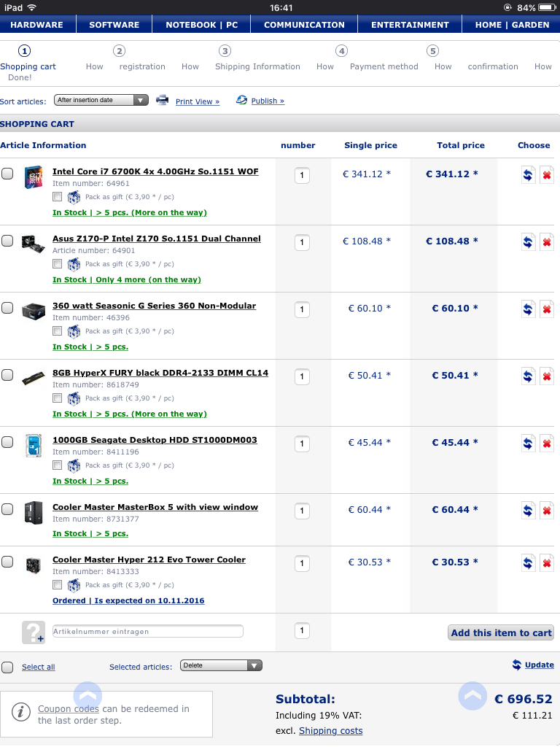This screenshot has height=747, width=560.
Task: Select the Asus Z170-P row checkbox
Action: coord(7,241)
